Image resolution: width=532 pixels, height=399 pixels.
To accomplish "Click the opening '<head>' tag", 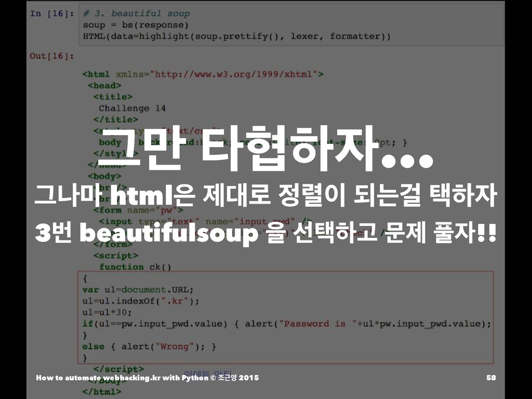I will (x=104, y=86).
